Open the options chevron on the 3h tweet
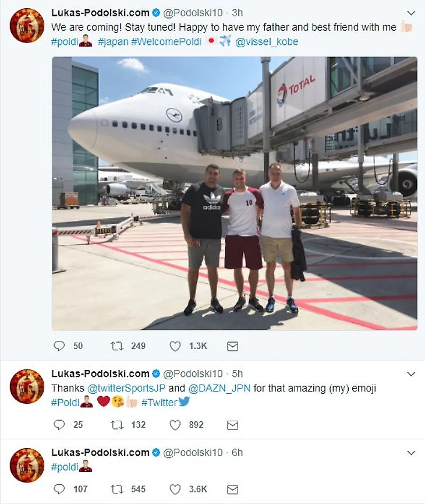425x504 pixels. [x=411, y=13]
